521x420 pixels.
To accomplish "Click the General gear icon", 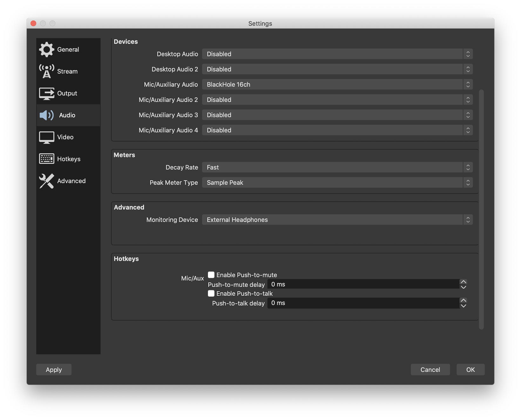I will point(47,50).
